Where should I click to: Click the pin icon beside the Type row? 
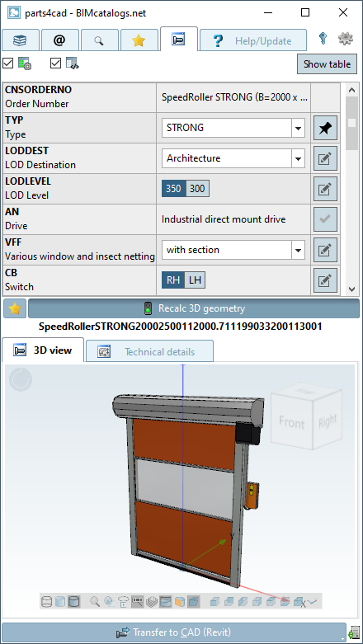[x=325, y=128]
